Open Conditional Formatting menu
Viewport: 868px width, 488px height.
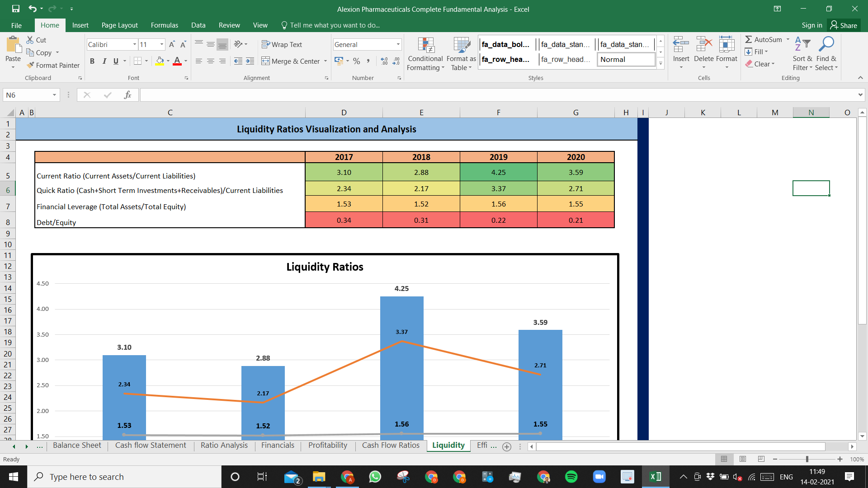pyautogui.click(x=425, y=54)
